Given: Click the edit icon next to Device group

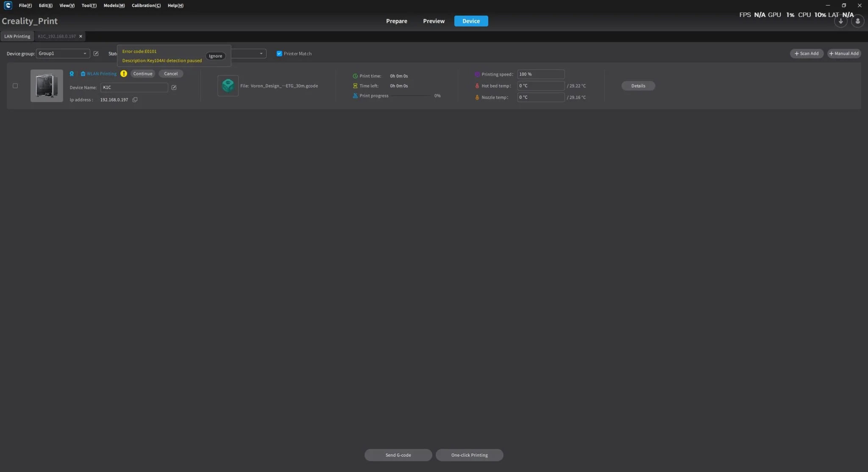Looking at the screenshot, I should click(x=96, y=54).
